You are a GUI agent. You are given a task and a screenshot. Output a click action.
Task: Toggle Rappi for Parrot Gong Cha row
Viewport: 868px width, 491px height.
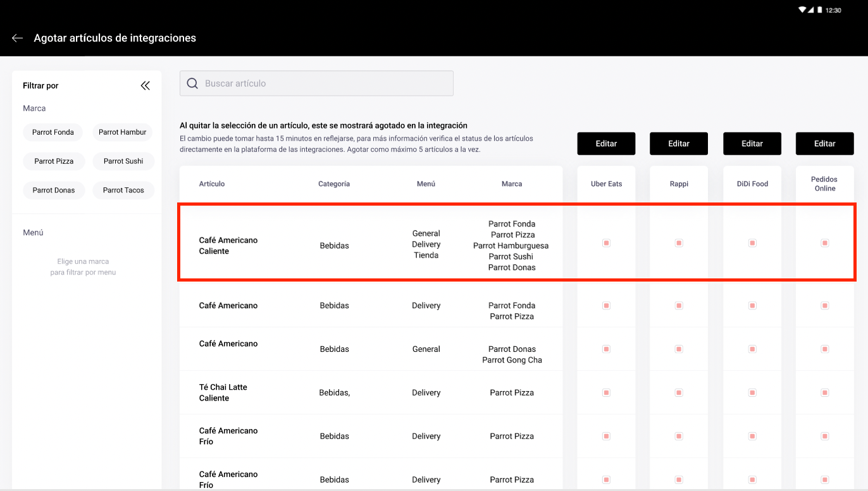pos(679,349)
